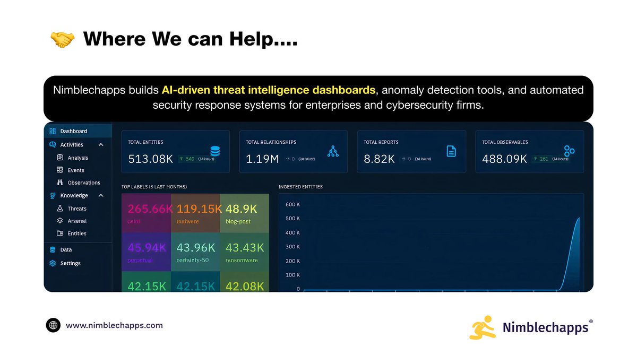The width and height of the screenshot is (637, 364).
Task: Click the Threats flask icon
Action: (60, 209)
